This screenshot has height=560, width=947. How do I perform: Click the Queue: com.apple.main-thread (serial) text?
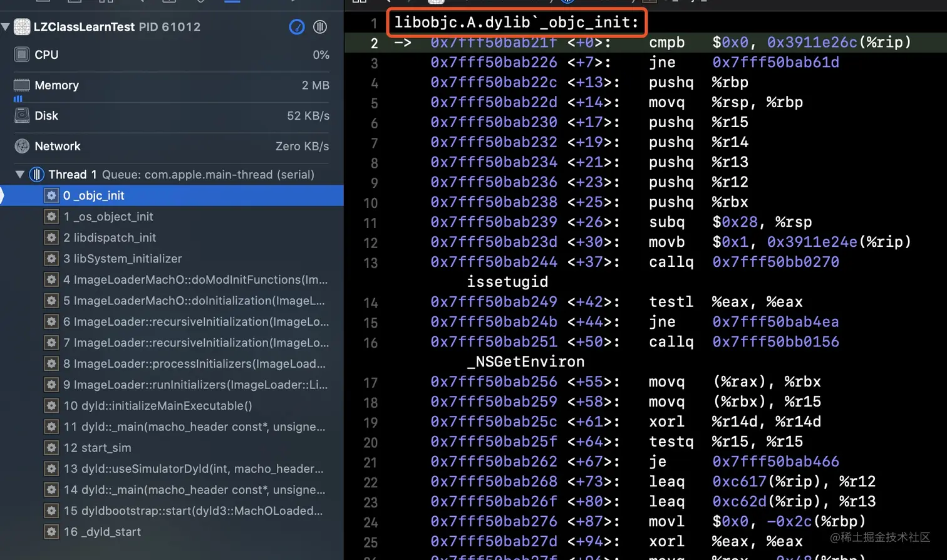[208, 174]
